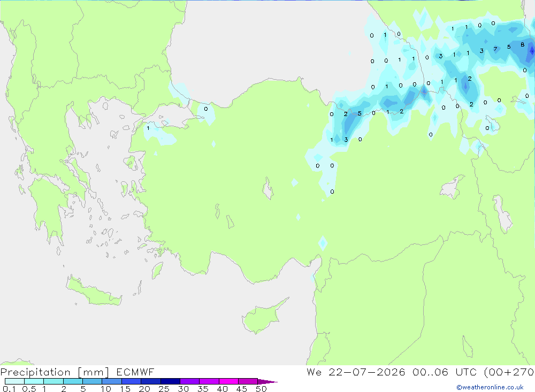The image size is (535, 392).
Task: Click the precipitation value "8" on the map
Action: [x=522, y=44]
